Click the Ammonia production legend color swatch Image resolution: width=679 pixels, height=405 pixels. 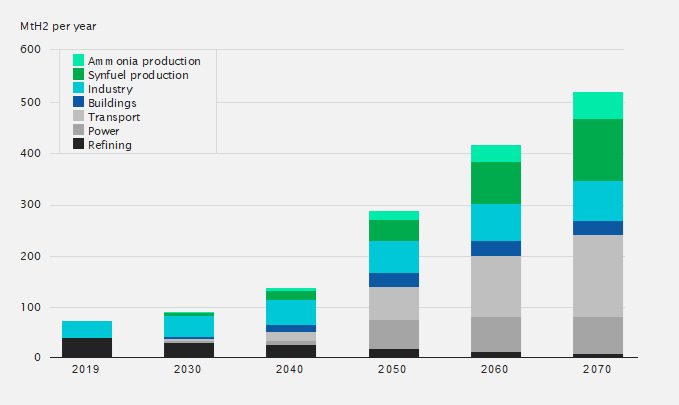[x=79, y=61]
